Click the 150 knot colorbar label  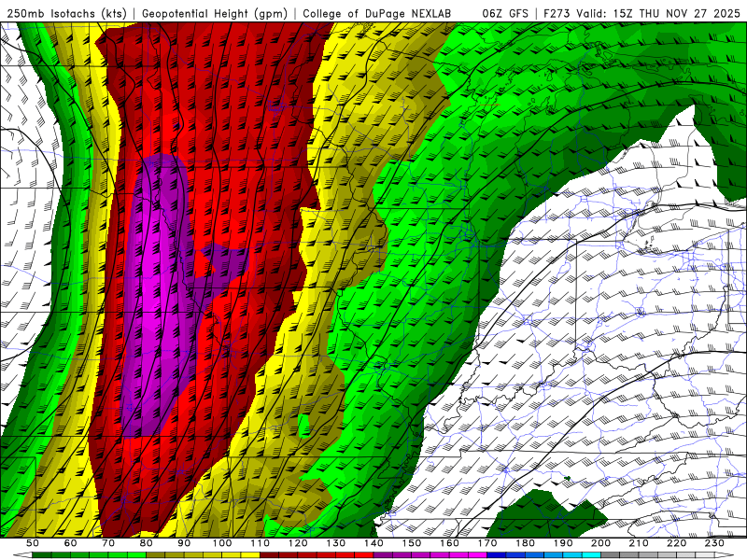coord(412,543)
